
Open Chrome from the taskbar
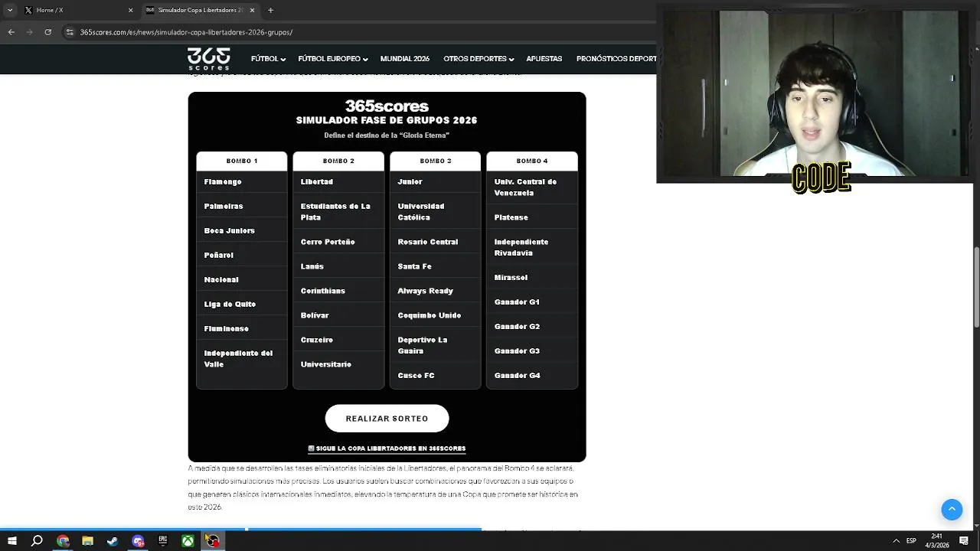click(x=63, y=541)
